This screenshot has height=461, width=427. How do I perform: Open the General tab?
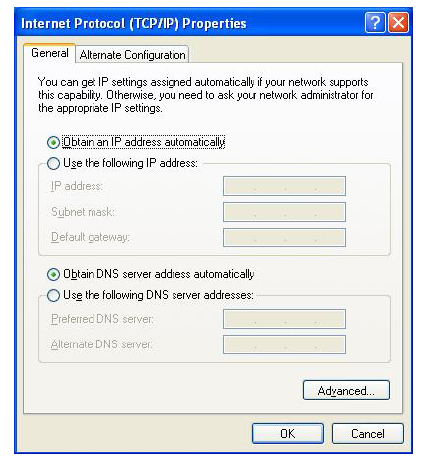click(50, 53)
